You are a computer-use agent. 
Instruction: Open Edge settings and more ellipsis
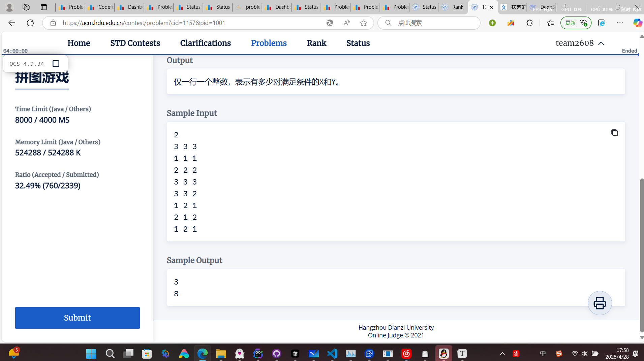620,23
